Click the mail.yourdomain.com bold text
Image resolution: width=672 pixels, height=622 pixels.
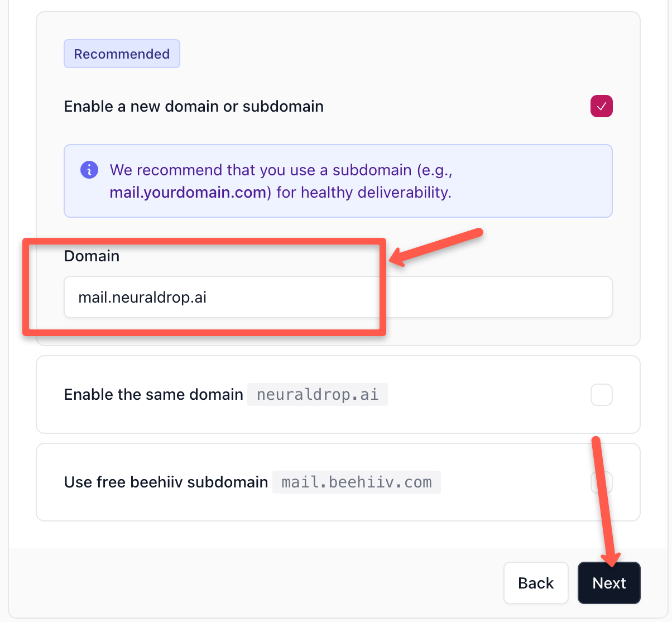coord(188,192)
